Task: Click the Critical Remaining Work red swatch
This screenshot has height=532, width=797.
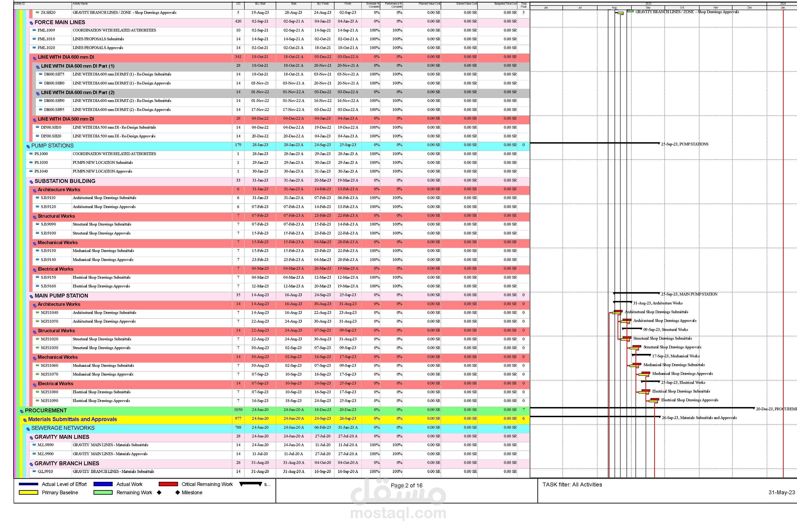Action: [x=168, y=484]
